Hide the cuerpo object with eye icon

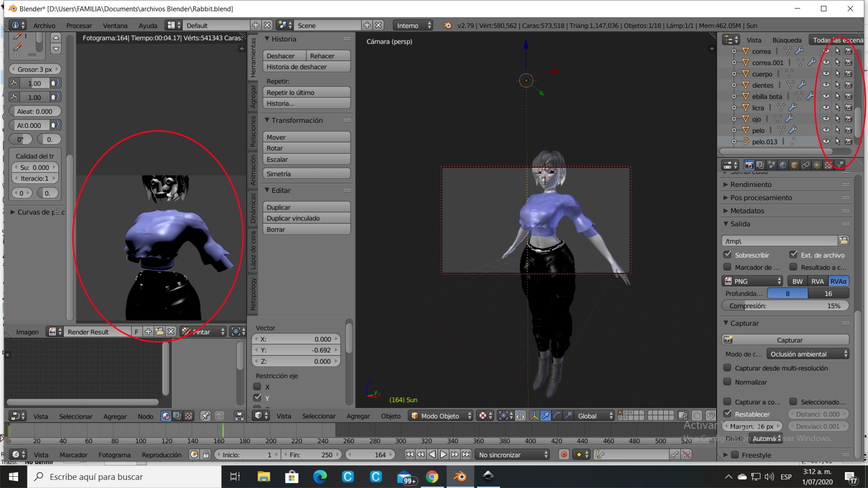826,74
